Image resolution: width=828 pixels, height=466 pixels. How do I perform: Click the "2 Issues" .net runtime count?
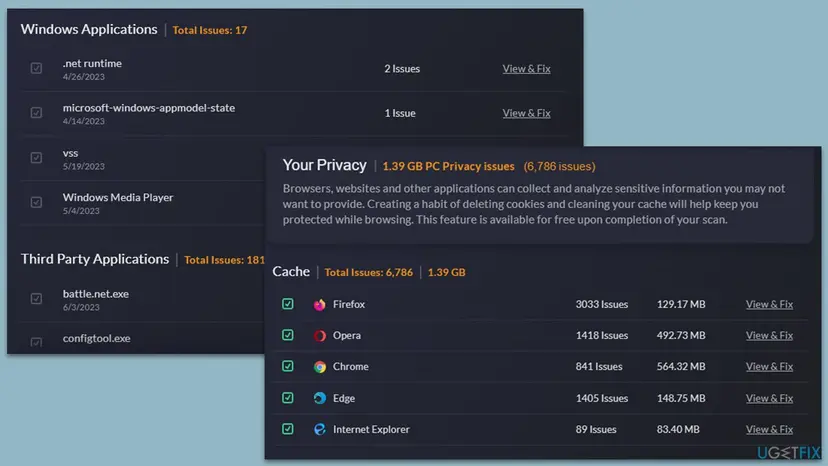[x=402, y=69]
